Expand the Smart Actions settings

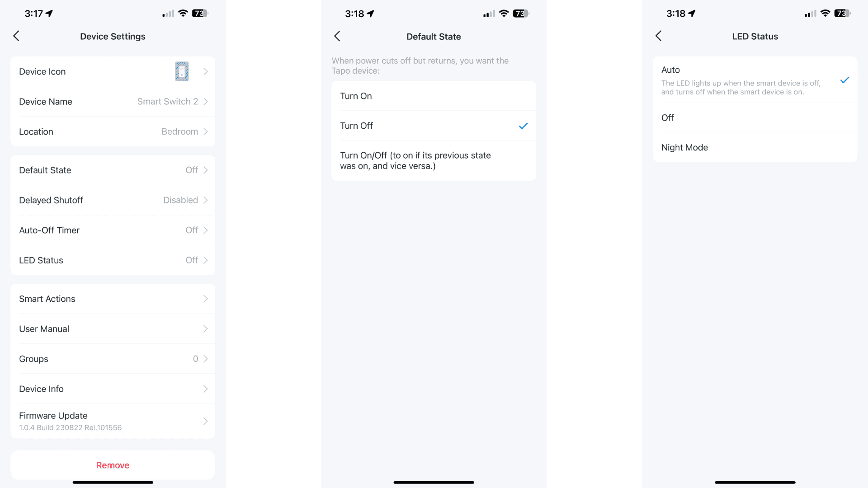[x=113, y=299]
